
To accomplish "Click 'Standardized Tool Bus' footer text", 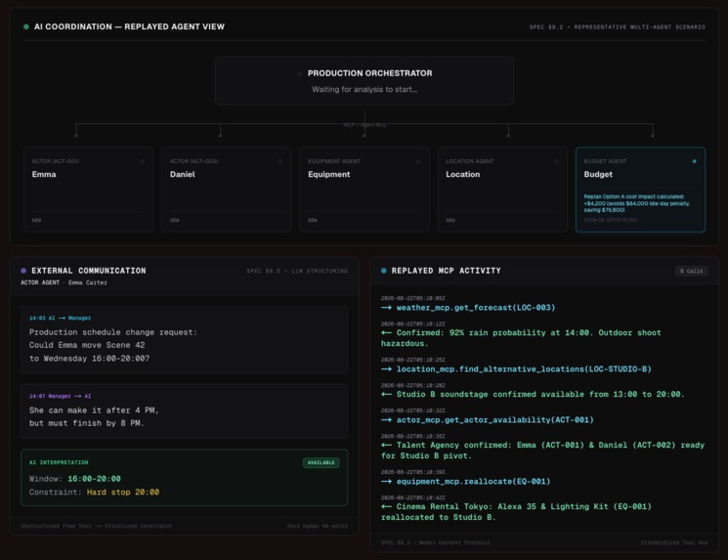I will (x=674, y=542).
